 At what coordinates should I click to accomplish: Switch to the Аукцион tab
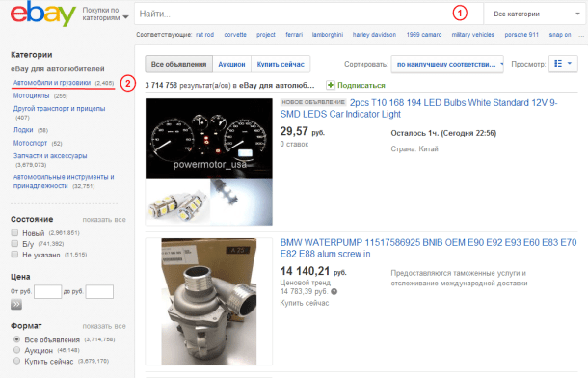point(231,64)
